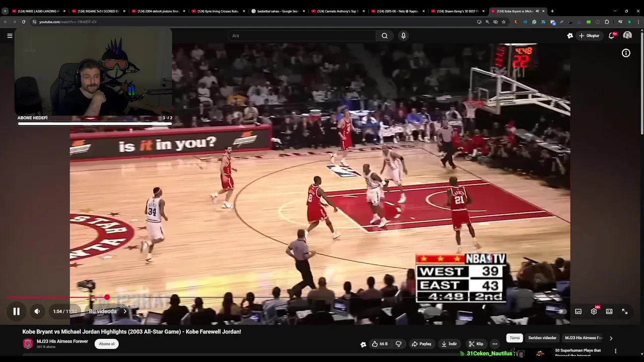
Task: Switch to PARIS A380 LANDING tab
Action: (38, 11)
